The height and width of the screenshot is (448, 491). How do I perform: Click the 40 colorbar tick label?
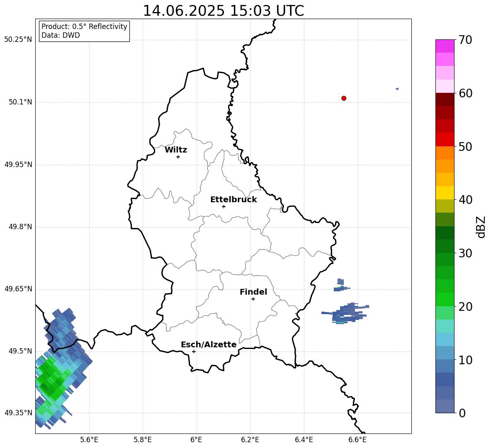point(465,200)
